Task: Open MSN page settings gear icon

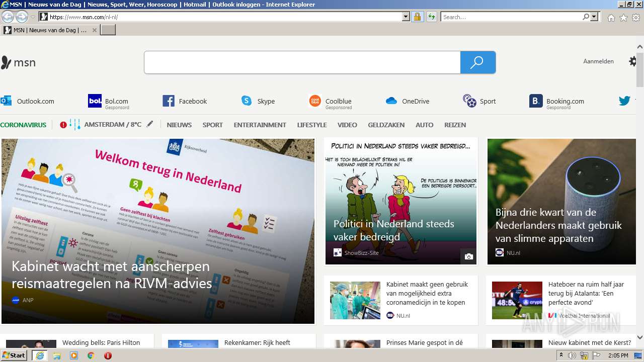Action: [633, 61]
